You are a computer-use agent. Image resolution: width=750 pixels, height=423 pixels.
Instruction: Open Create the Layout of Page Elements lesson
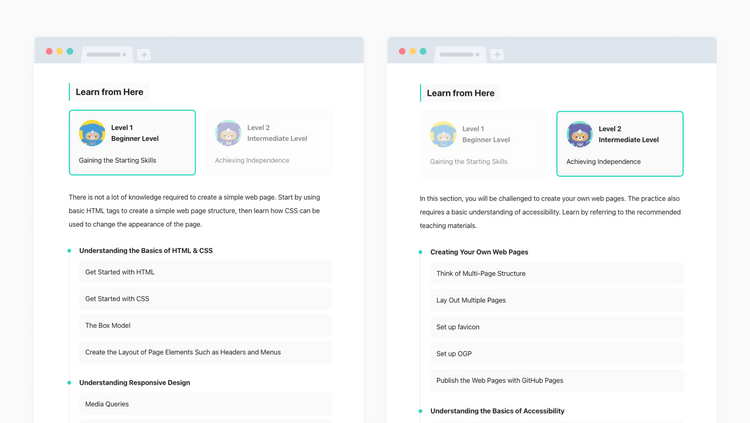(206, 352)
